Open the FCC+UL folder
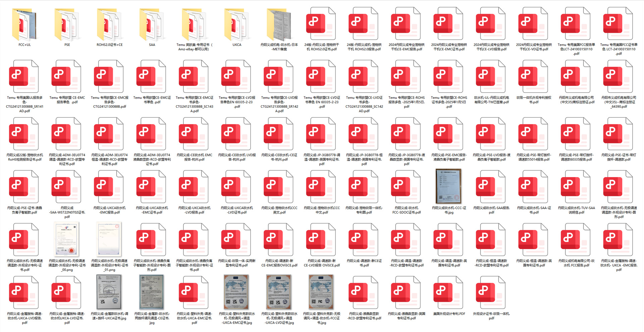Image resolution: width=644 pixels, height=332 pixels. point(24,25)
